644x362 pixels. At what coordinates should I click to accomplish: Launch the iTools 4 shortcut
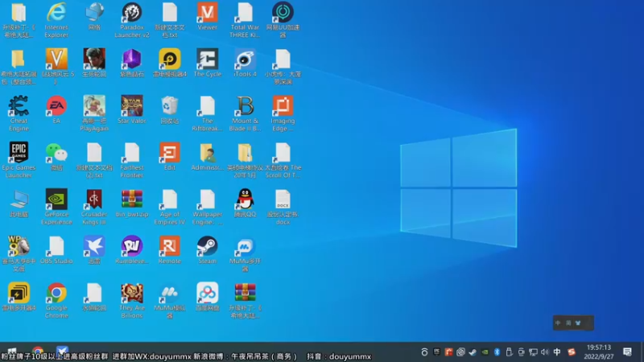tap(245, 64)
